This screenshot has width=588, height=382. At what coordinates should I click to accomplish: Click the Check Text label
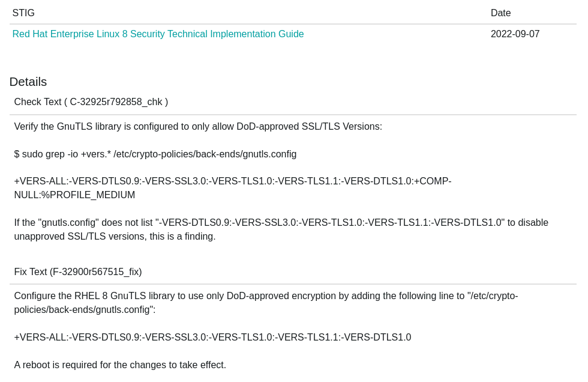coord(37,102)
